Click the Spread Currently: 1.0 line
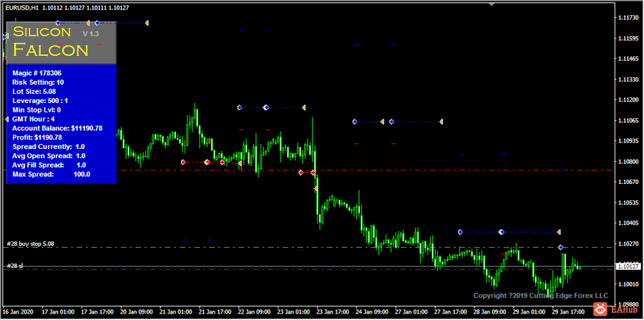The width and height of the screenshot is (644, 320). click(x=49, y=146)
